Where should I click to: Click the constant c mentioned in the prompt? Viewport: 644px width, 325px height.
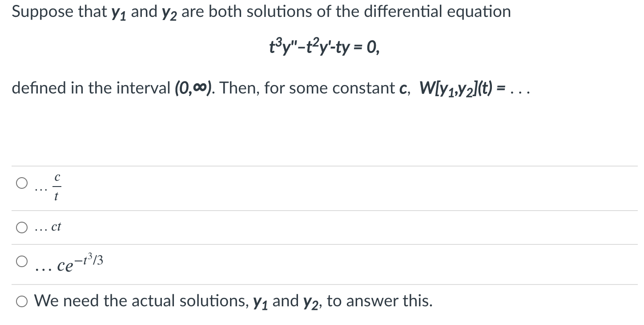click(402, 88)
